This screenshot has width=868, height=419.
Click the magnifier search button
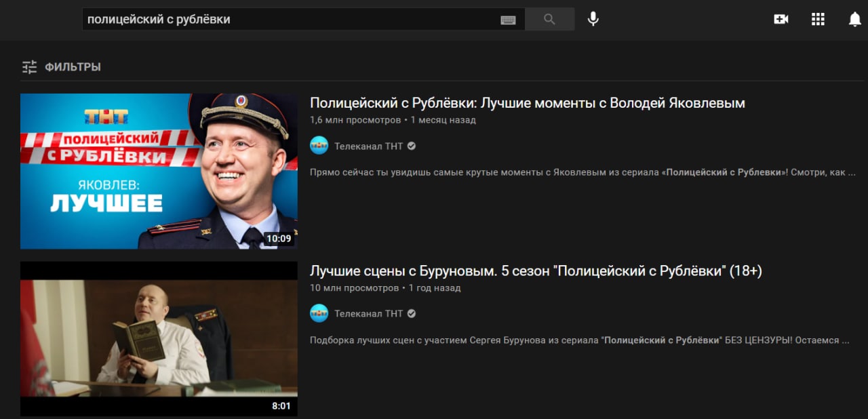[x=549, y=20]
